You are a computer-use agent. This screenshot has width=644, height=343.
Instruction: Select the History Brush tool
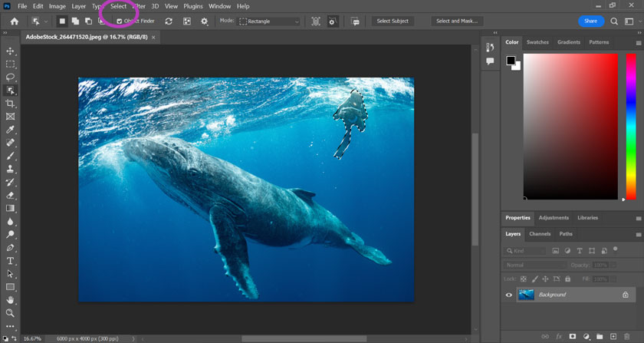pyautogui.click(x=10, y=182)
